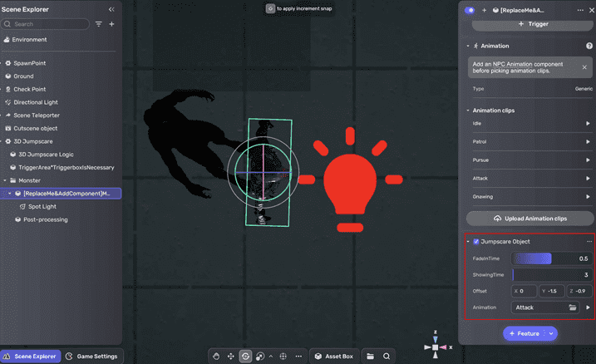This screenshot has height=364, width=596.
Task: Add a new object with the Scene Explorer plus icon
Action: [x=112, y=24]
